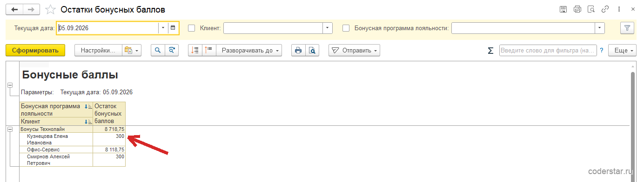Collapse the report header group

10,85
